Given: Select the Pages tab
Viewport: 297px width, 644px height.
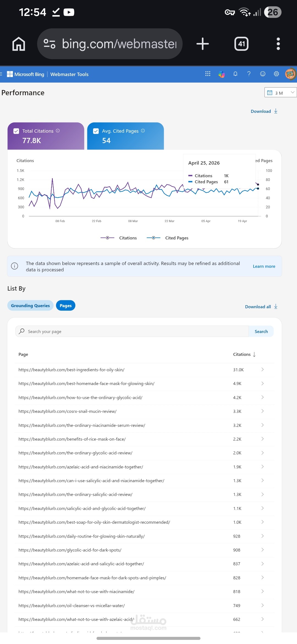Looking at the screenshot, I should [66, 305].
